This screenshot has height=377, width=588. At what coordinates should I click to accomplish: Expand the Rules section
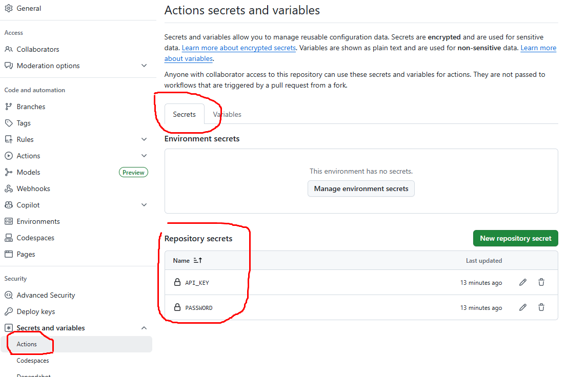click(144, 139)
